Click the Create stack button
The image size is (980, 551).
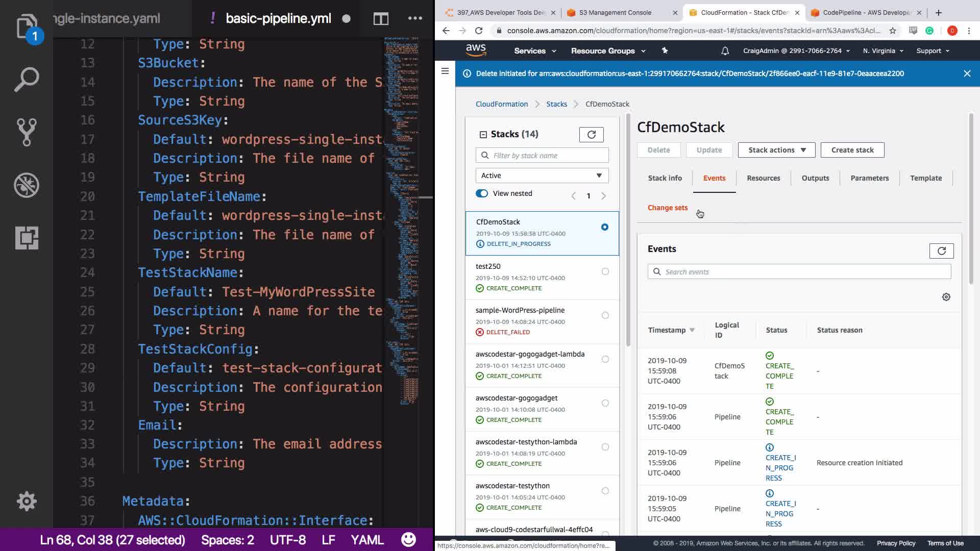point(852,150)
